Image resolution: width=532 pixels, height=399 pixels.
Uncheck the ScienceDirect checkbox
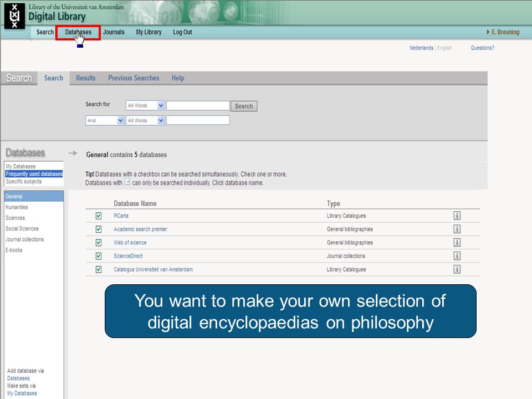[99, 256]
